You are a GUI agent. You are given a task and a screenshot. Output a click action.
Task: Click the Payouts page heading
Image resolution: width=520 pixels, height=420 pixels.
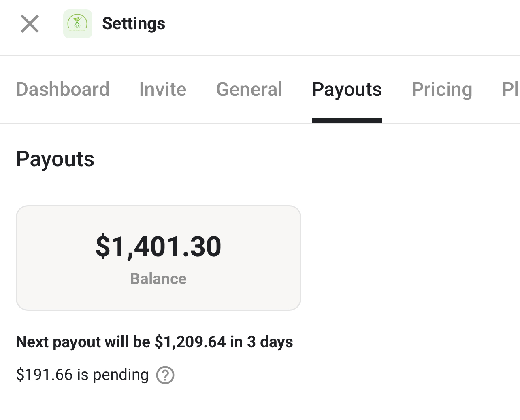tap(55, 159)
